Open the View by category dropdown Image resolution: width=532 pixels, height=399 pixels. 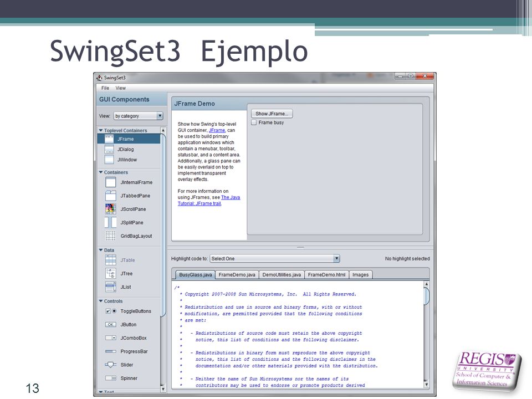click(x=139, y=116)
